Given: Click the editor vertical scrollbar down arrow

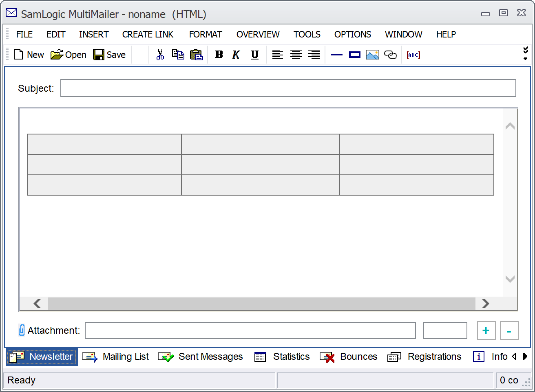Looking at the screenshot, I should (510, 279).
